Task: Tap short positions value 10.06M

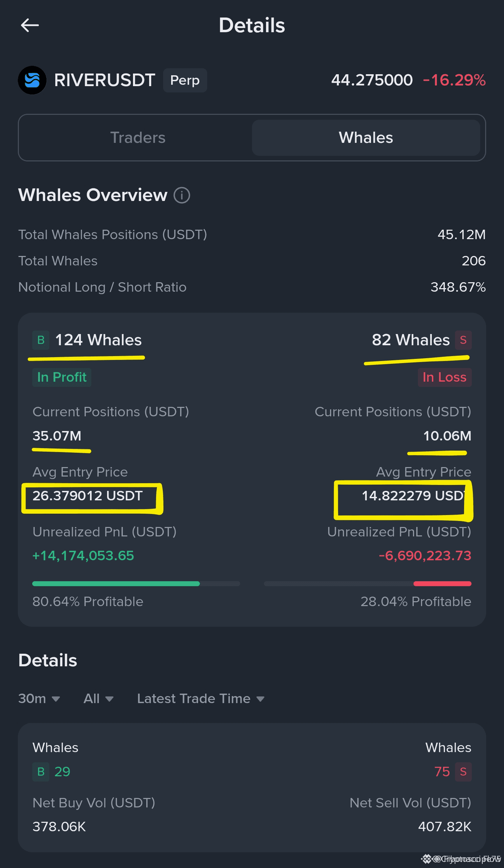Action: 447,436
